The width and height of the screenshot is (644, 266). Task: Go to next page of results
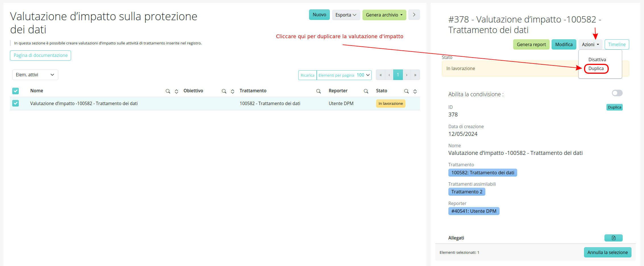click(407, 75)
